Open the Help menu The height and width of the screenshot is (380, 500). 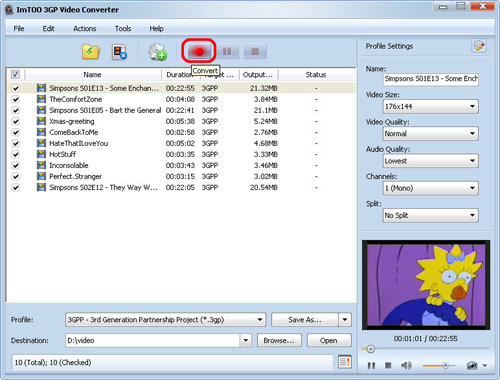(x=156, y=28)
